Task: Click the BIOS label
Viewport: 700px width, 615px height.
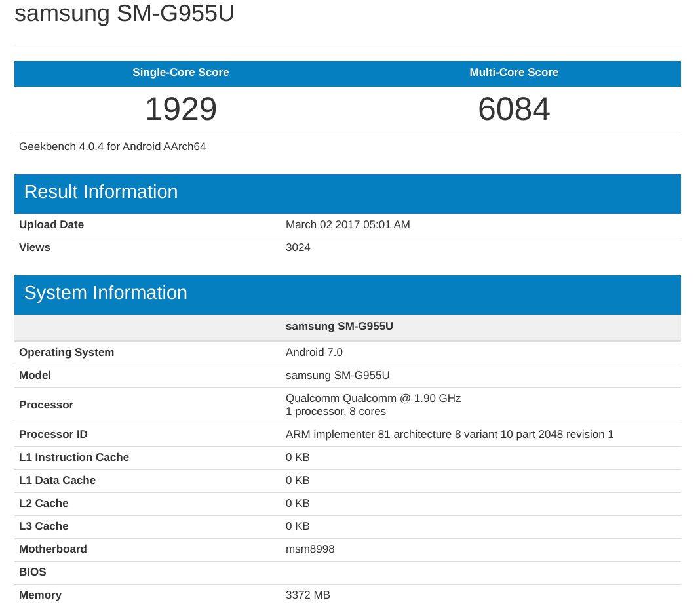Action: point(33,572)
